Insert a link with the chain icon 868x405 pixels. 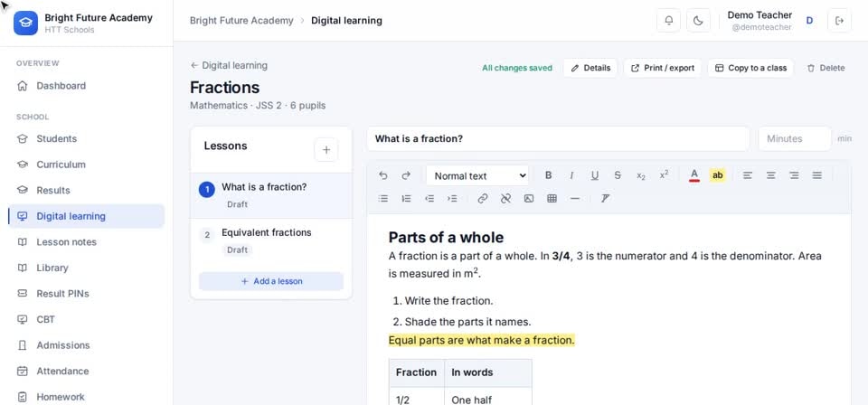(482, 199)
